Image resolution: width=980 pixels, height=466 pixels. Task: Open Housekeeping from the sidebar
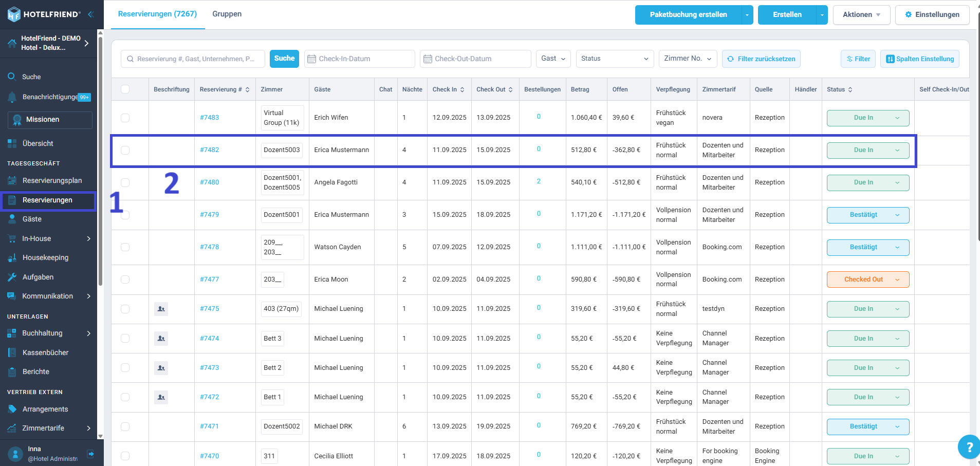click(45, 257)
